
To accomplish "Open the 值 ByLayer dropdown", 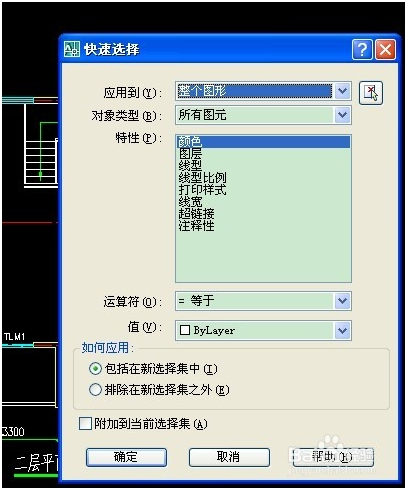I will coord(342,330).
